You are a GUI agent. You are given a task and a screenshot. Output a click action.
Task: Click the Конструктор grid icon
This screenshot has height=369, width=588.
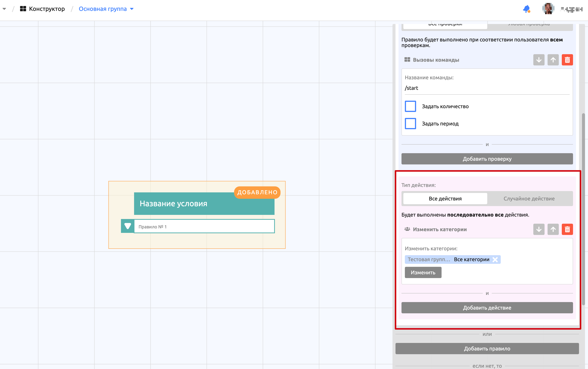click(23, 9)
